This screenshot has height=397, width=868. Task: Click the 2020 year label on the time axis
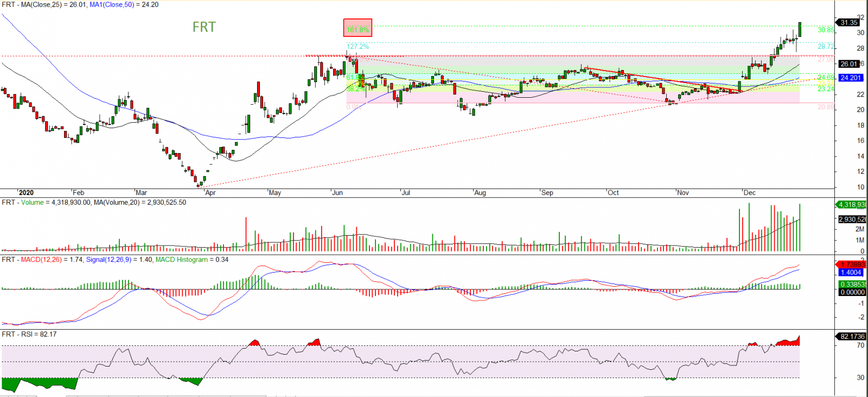[25, 193]
